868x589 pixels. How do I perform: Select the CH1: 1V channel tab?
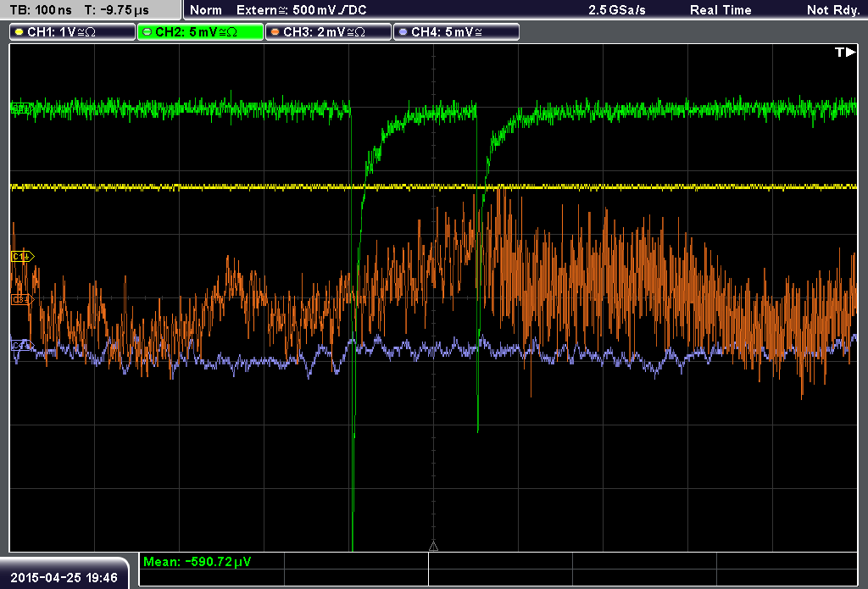click(73, 32)
